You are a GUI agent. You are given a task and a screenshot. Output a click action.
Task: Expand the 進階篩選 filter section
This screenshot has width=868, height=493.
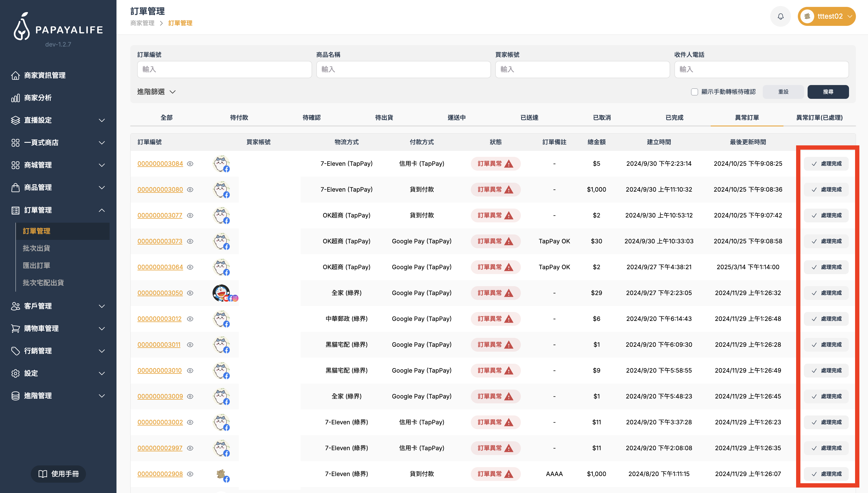(x=156, y=92)
